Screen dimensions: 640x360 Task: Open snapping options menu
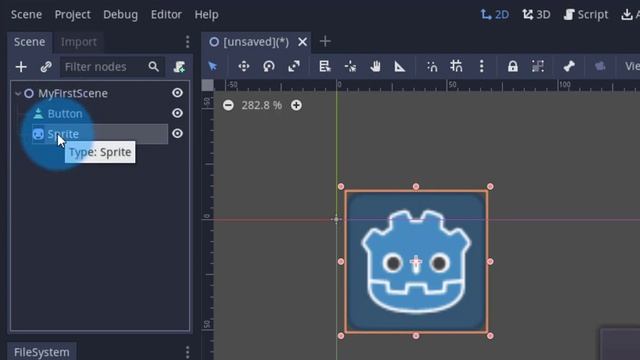[x=482, y=66]
